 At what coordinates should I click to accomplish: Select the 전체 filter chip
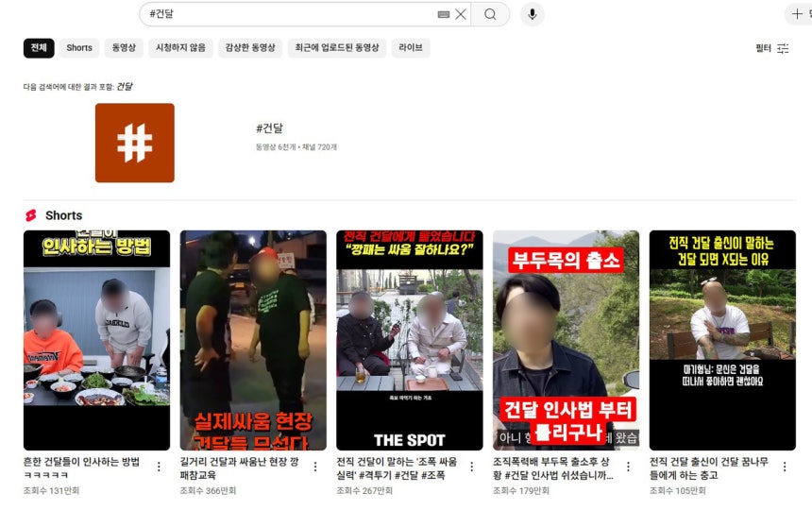pos(39,48)
